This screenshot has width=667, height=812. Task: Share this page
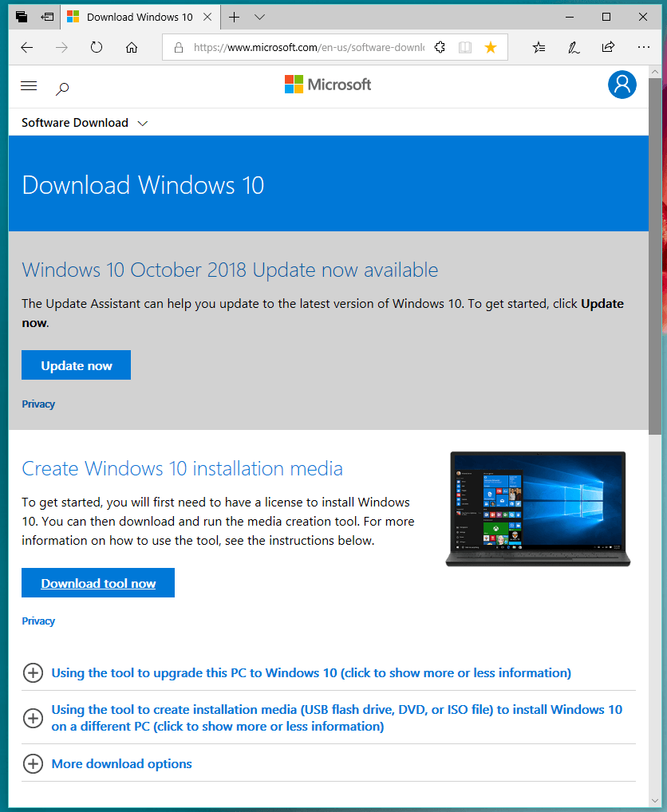click(608, 48)
